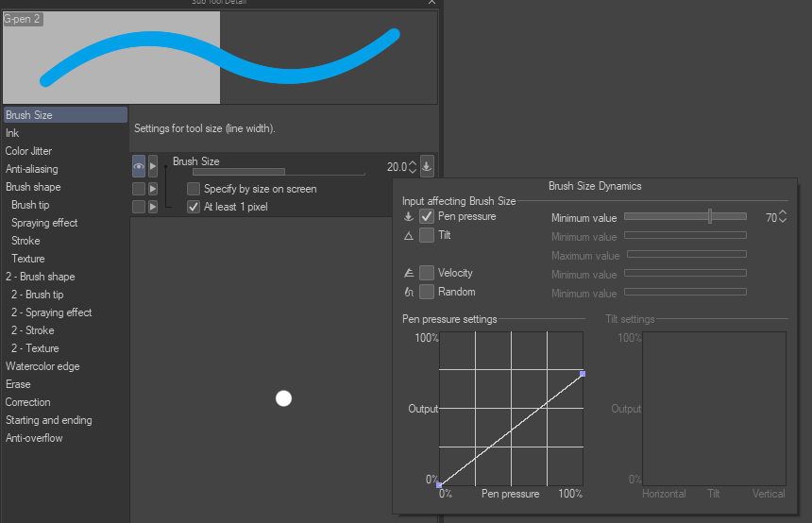The height and width of the screenshot is (523, 812).
Task: Enable Specify by size on screen checkbox
Action: [x=194, y=189]
